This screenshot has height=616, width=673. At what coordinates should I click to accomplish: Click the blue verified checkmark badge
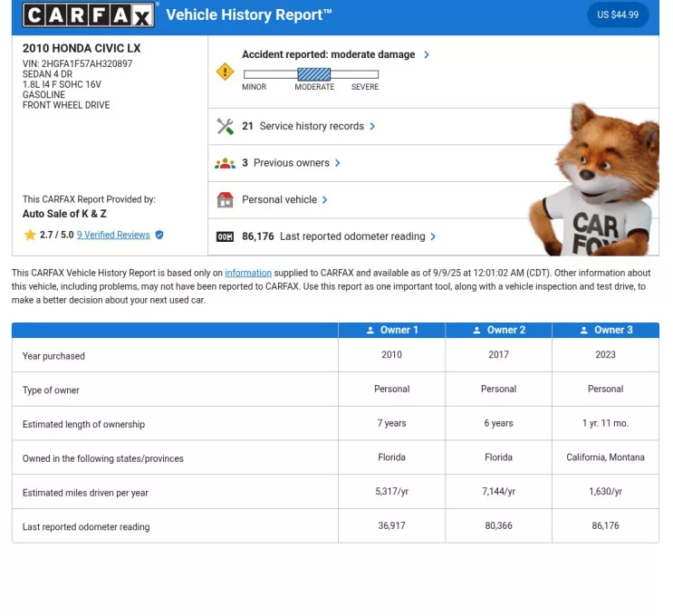(x=159, y=235)
